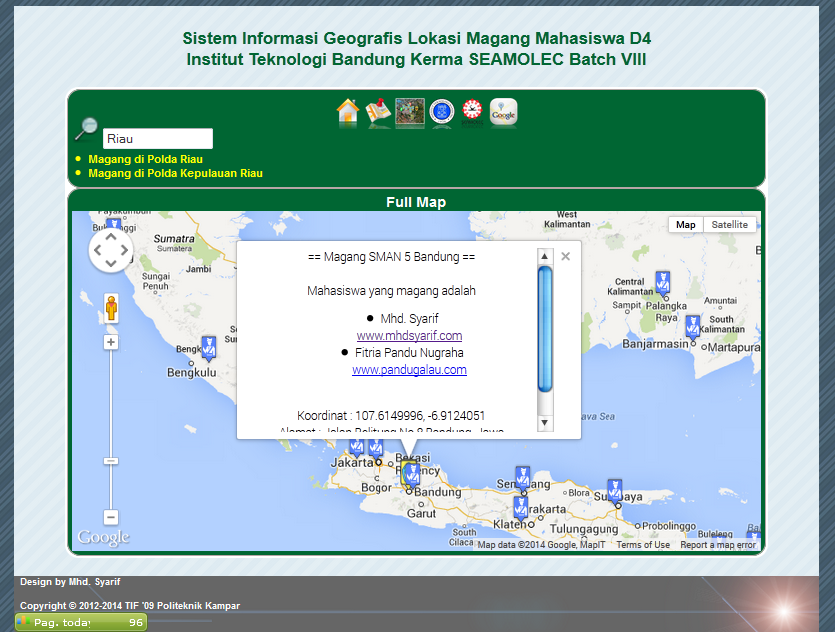
Task: Open the www.pandugalau.com link
Action: [x=409, y=370]
